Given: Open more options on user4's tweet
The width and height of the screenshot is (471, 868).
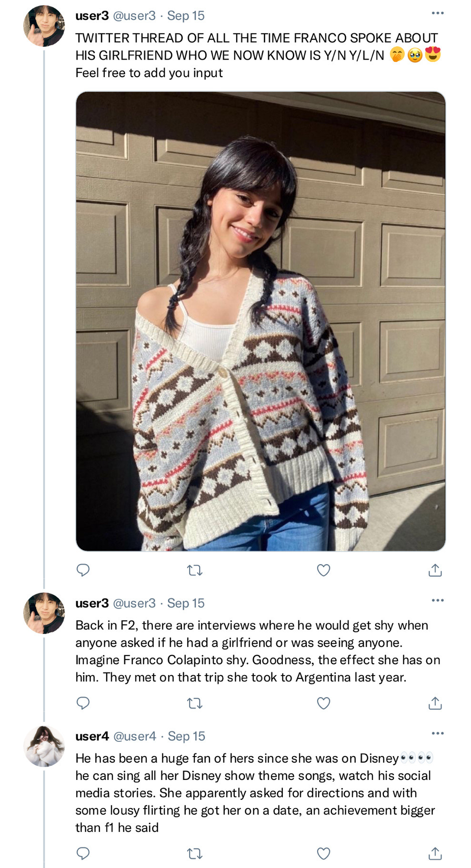Looking at the screenshot, I should tap(437, 733).
